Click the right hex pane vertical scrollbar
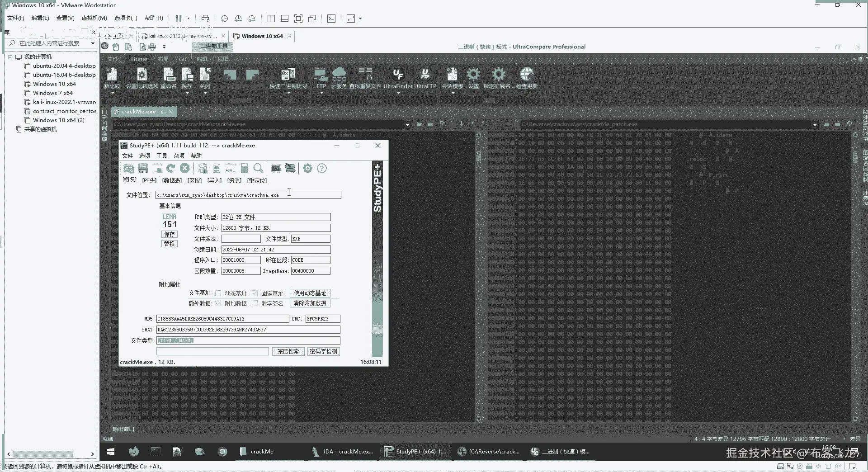 (x=855, y=277)
